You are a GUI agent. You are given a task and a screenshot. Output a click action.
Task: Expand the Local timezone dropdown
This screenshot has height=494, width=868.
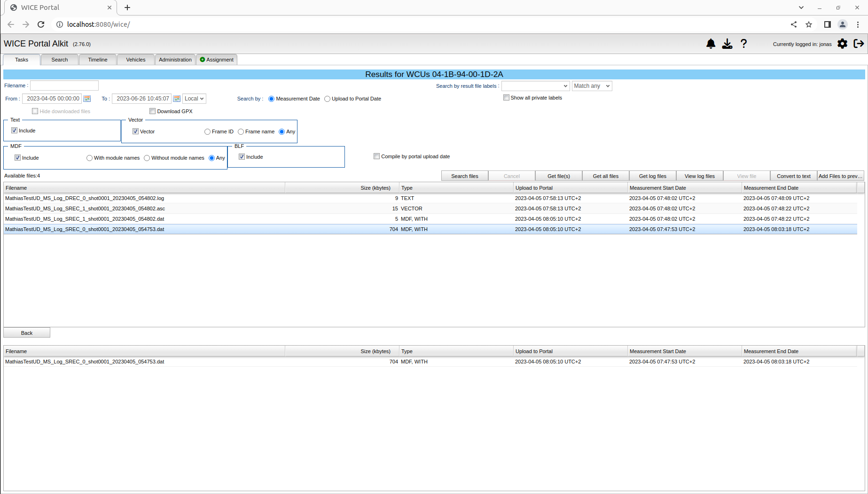194,99
